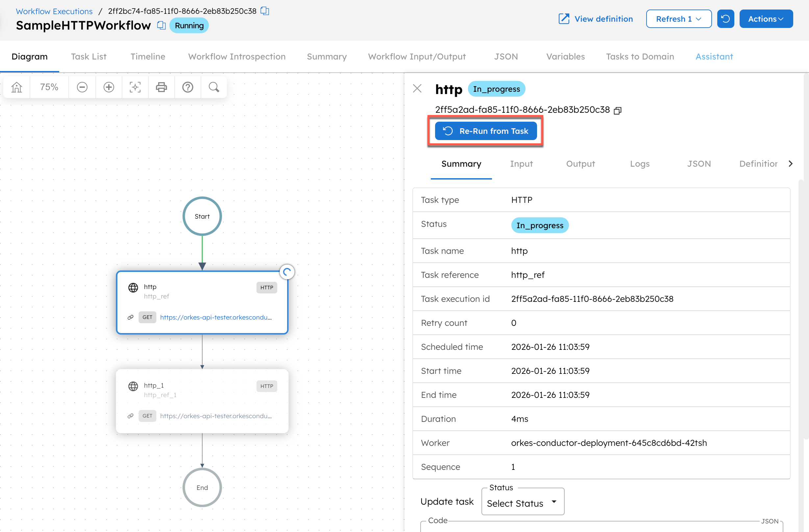Open the Workflow Introspection tab
809x532 pixels.
236,57
